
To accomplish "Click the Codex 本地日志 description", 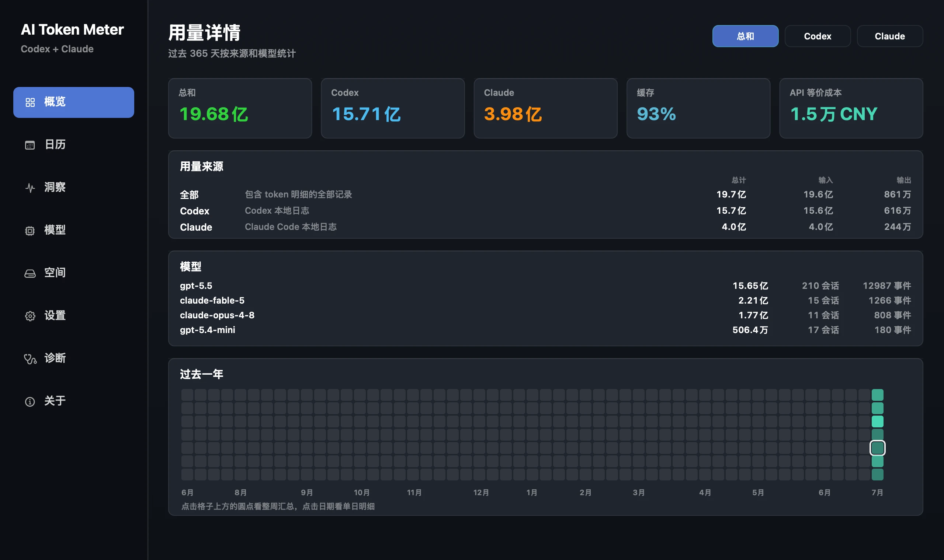I will (277, 211).
